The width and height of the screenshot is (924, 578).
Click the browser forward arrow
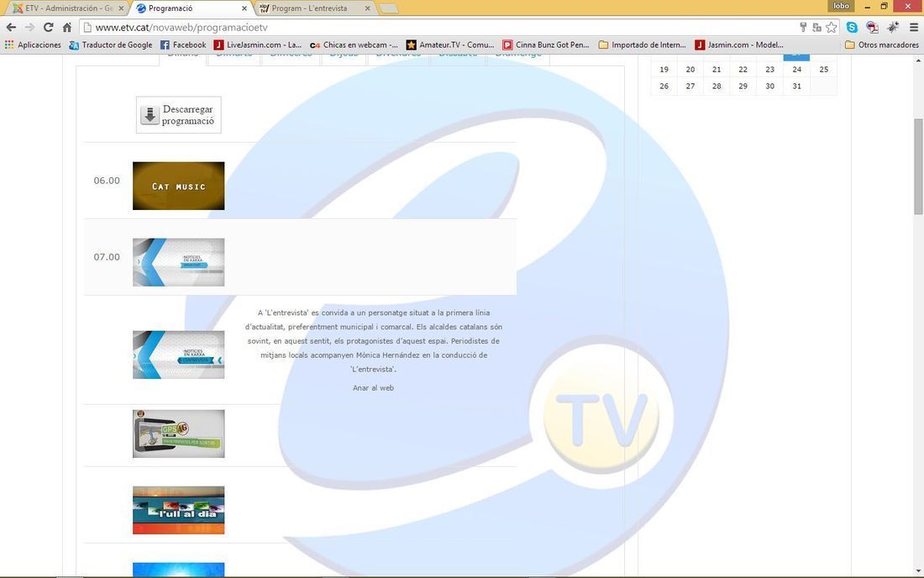click(x=29, y=27)
